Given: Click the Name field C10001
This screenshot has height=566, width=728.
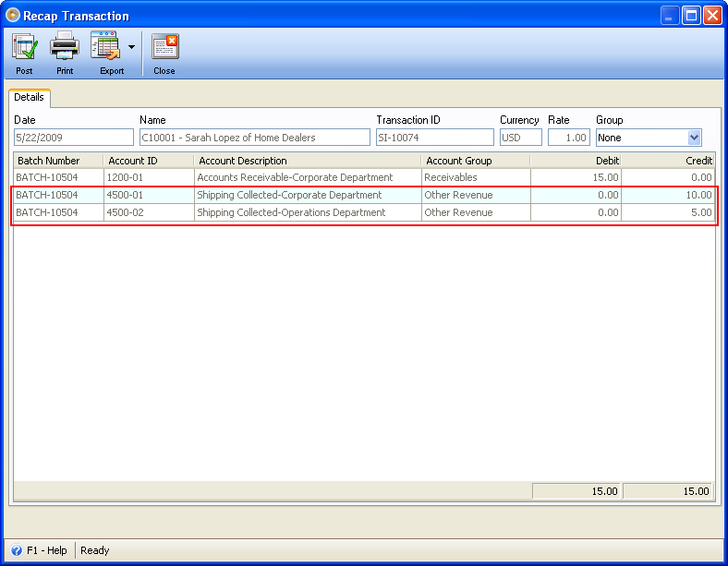Looking at the screenshot, I should 255,138.
